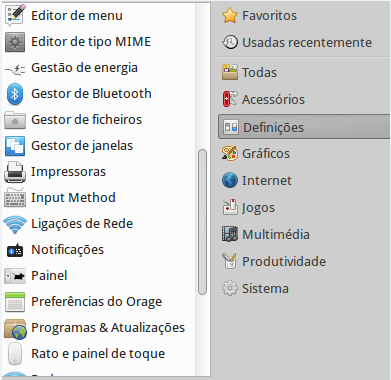Click the Gestor de janelas windows icon
Image resolution: width=391 pixels, height=380 pixels.
point(15,146)
